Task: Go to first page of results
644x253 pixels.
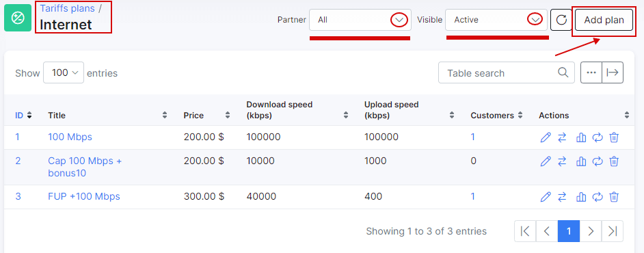Action: (x=525, y=231)
